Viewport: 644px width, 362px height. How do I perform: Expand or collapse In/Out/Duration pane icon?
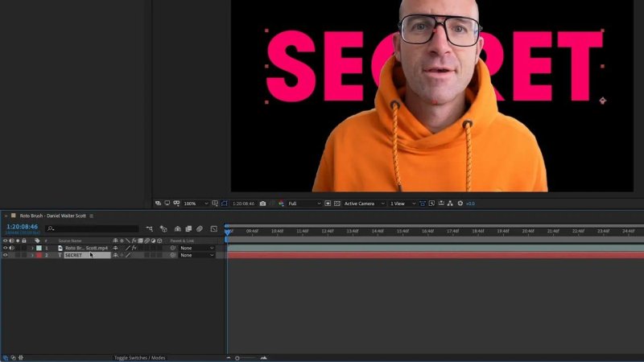point(21,357)
